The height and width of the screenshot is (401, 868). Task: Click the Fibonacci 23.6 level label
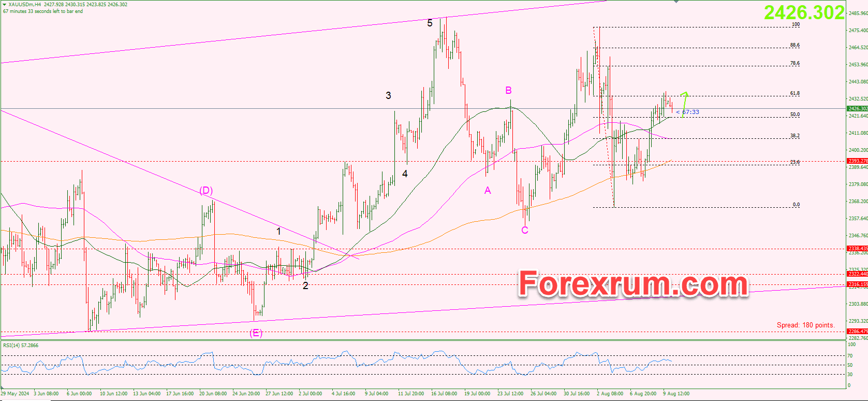795,162
